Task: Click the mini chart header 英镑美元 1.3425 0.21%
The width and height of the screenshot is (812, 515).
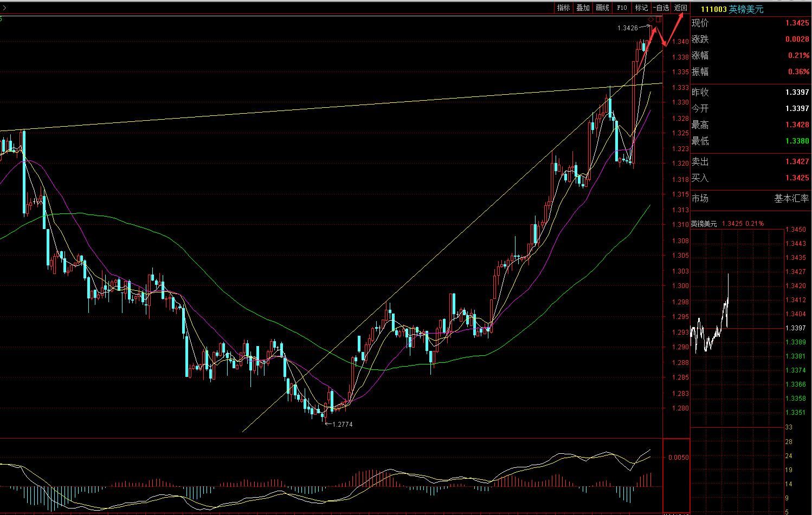Action: pos(727,224)
